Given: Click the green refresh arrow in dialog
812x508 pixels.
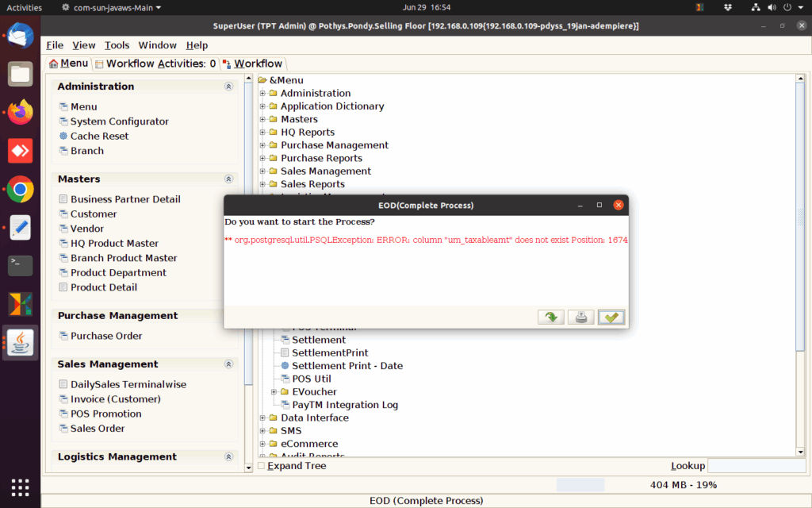Looking at the screenshot, I should point(551,317).
